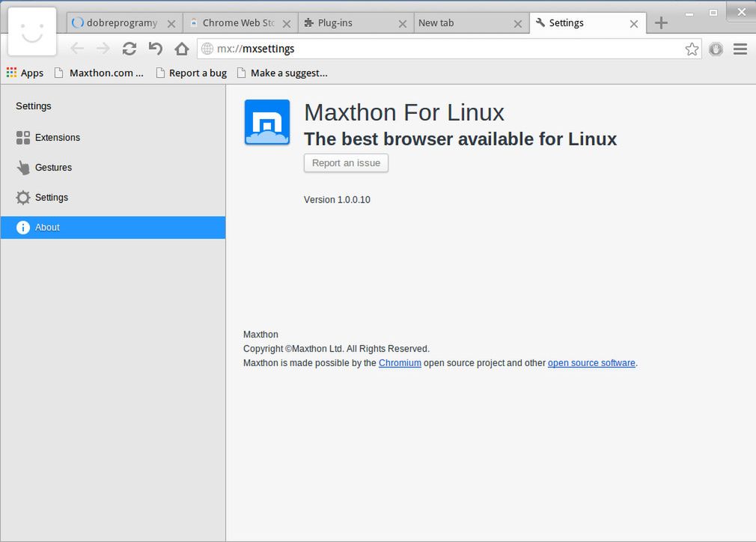Click the Maxthon logo image
The image size is (756, 542).
click(x=267, y=123)
